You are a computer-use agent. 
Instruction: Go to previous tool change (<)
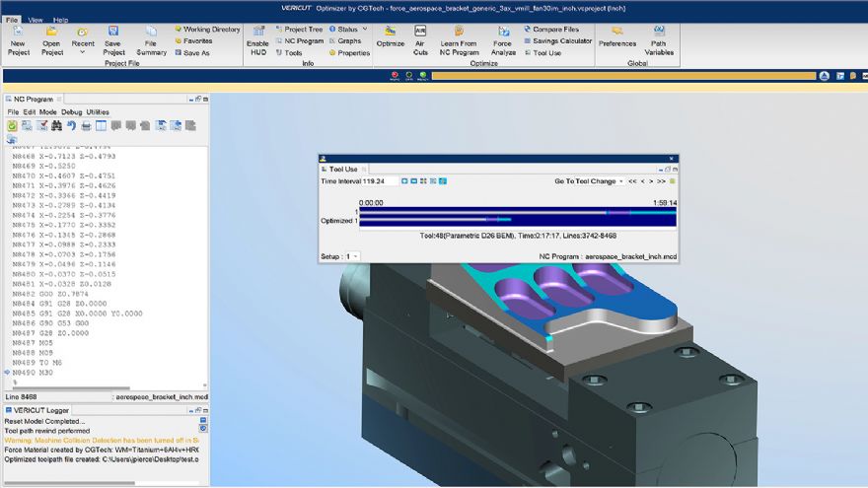(x=643, y=181)
